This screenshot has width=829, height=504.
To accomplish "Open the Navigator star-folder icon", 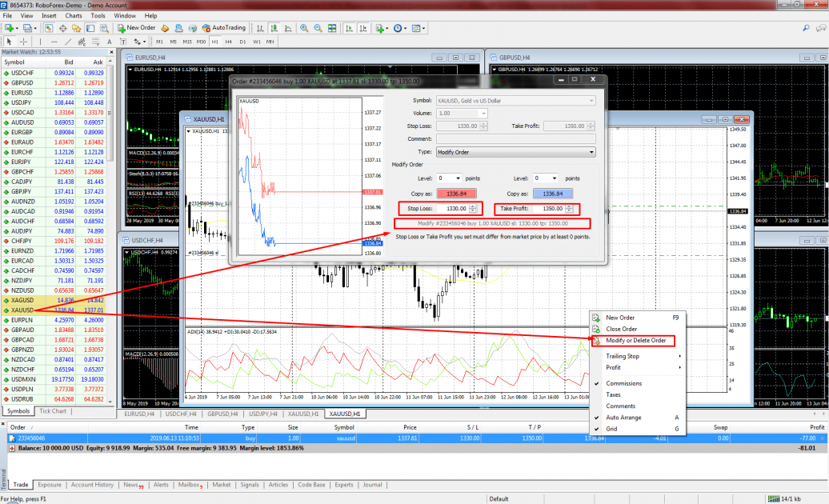I will pyautogui.click(x=77, y=28).
